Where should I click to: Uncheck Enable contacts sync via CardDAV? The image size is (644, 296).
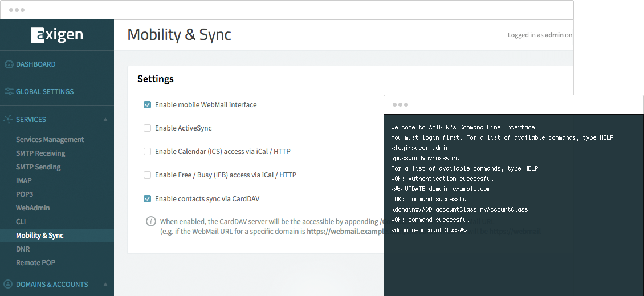[x=147, y=199]
